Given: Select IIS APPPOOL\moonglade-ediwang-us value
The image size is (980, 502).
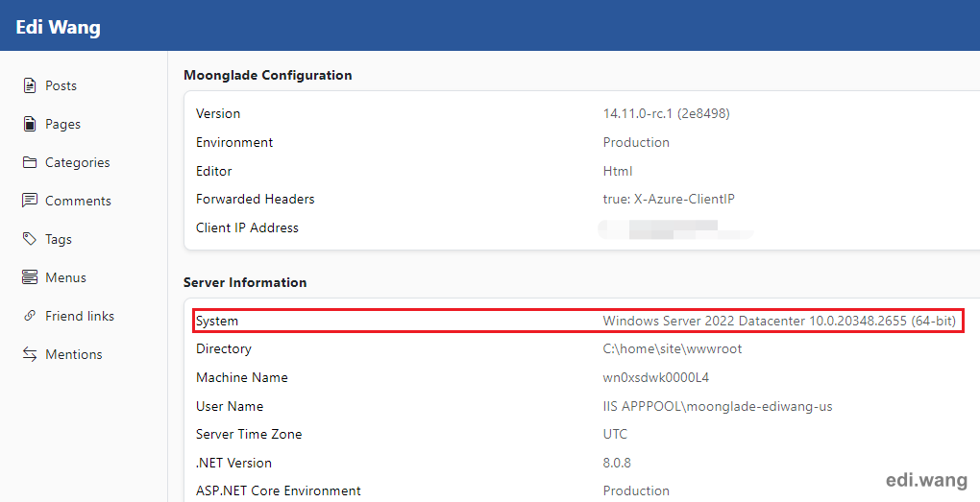Looking at the screenshot, I should 718,406.
